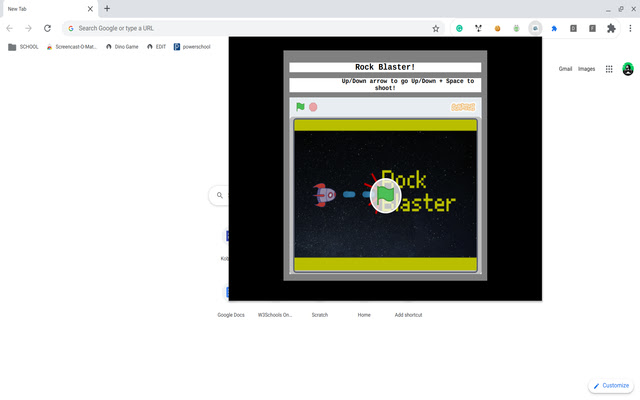
Task: Click the Scratch logo on the player bar
Action: pyautogui.click(x=463, y=107)
